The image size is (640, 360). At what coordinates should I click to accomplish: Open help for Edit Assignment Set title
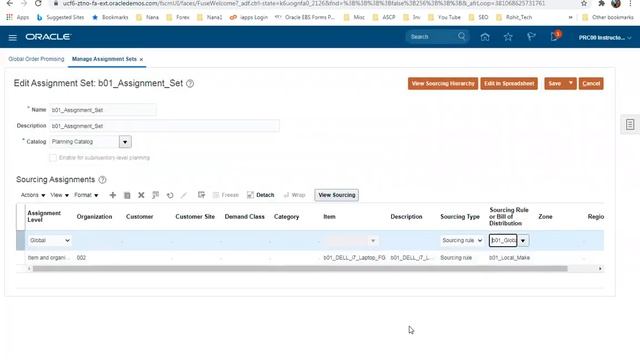(x=190, y=84)
